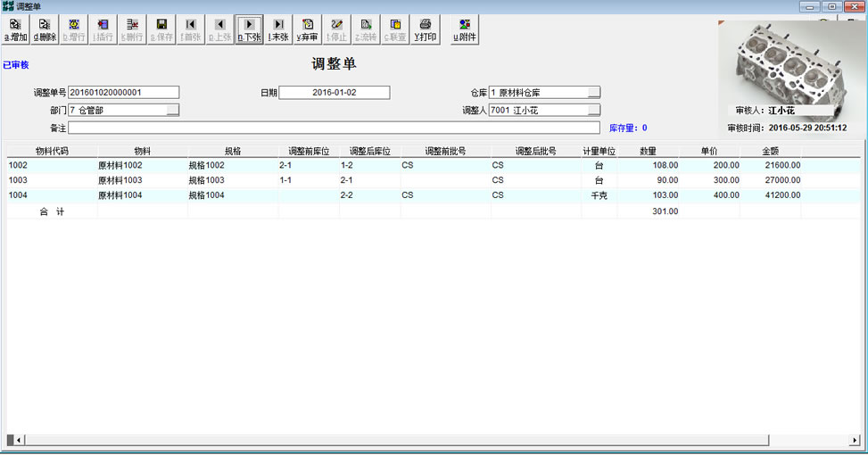
Task: Click the 金额 column header
Action: pos(771,151)
